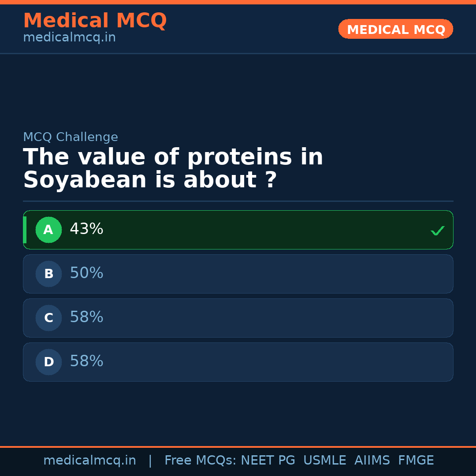Click AIIMS in footer

coord(372,461)
